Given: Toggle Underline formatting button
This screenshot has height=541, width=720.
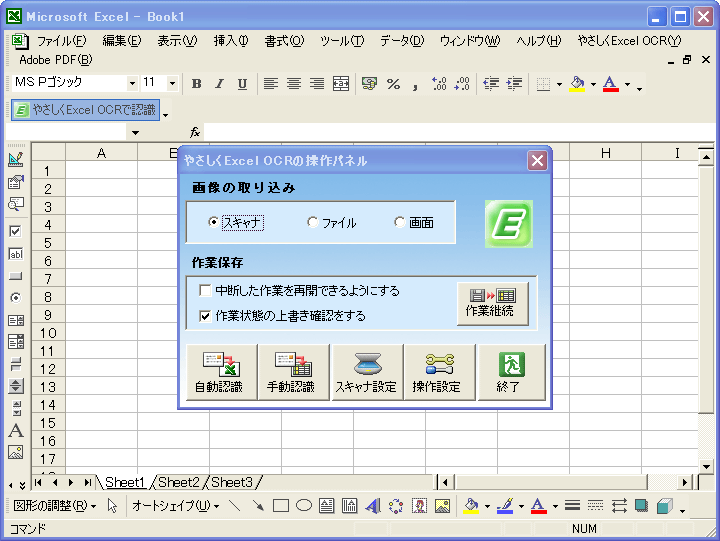Looking at the screenshot, I should tap(242, 84).
